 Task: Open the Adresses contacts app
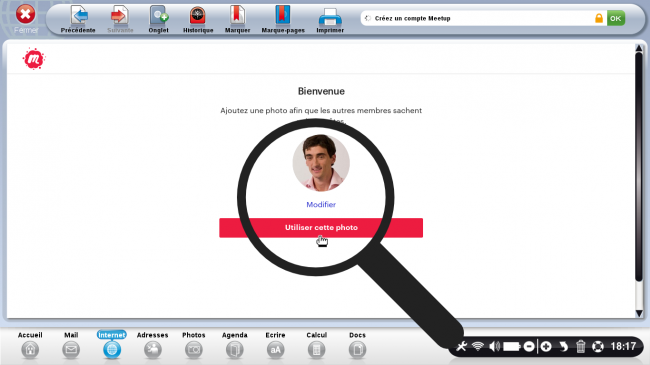tap(153, 345)
